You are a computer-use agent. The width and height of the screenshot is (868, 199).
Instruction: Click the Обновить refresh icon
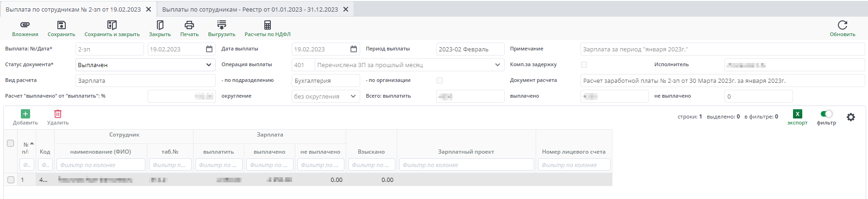coord(842,25)
